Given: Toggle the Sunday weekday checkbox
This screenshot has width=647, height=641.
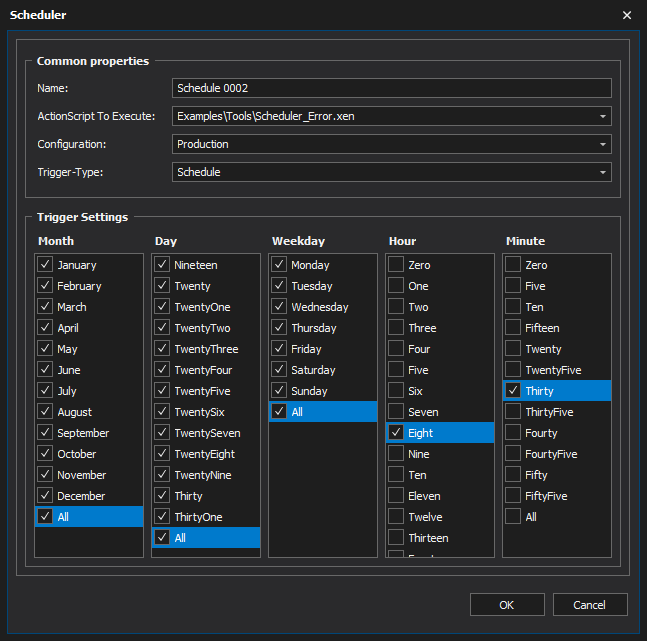Looking at the screenshot, I should [279, 390].
